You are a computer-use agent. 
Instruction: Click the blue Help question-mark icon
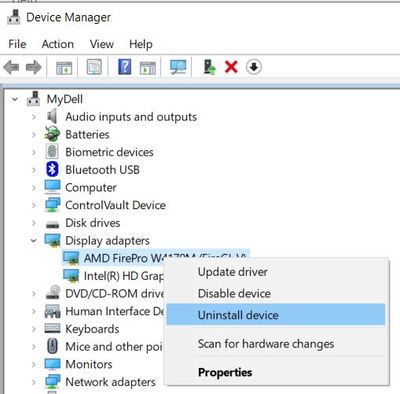coord(124,67)
